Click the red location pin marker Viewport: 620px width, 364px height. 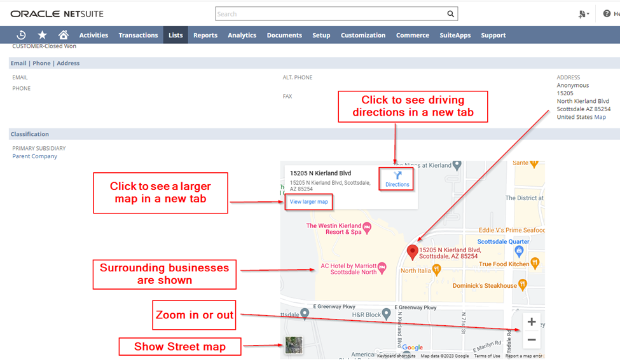pos(413,252)
